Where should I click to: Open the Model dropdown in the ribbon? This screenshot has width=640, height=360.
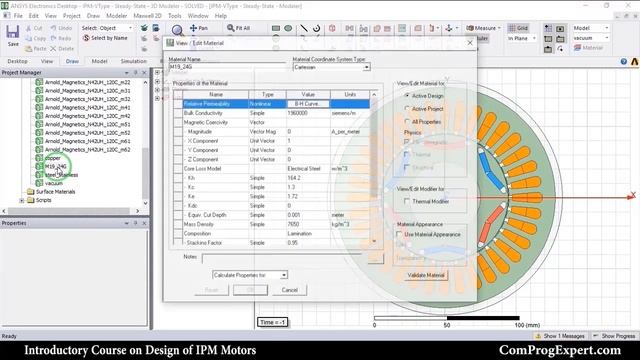[591, 28]
